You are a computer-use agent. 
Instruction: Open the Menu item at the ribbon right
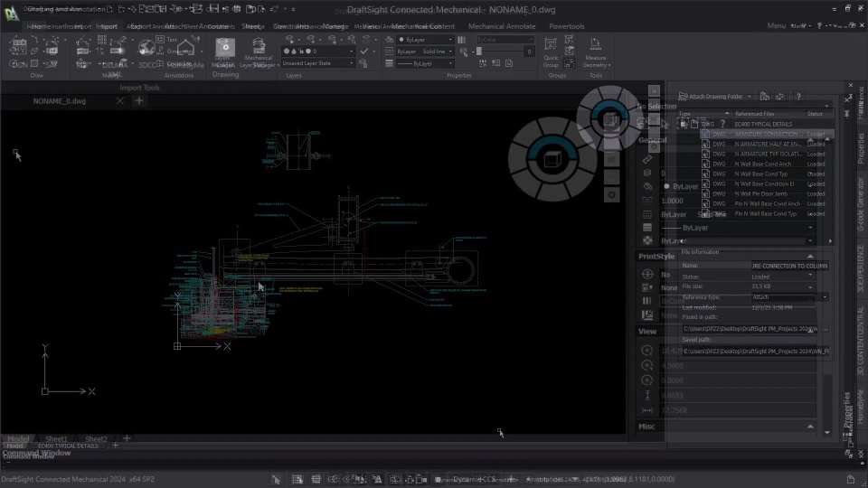(x=776, y=26)
